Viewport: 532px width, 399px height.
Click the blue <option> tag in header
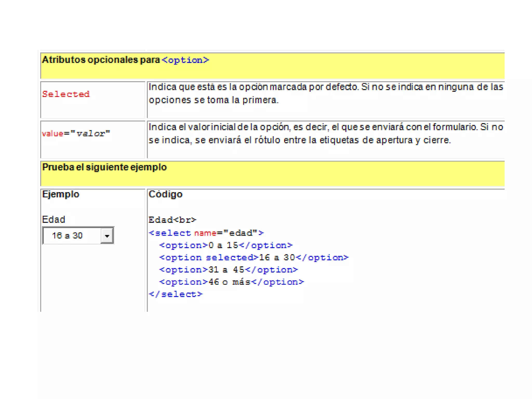[185, 60]
